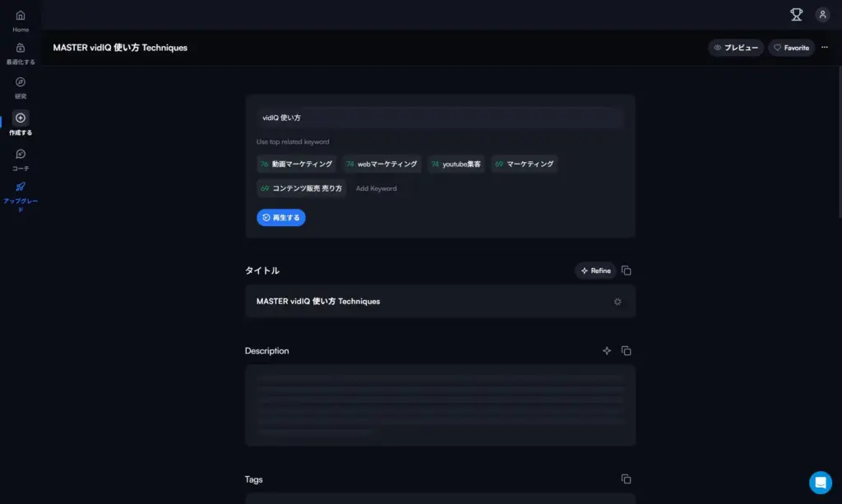Click the Tags section label
The height and width of the screenshot is (504, 842).
tap(253, 479)
